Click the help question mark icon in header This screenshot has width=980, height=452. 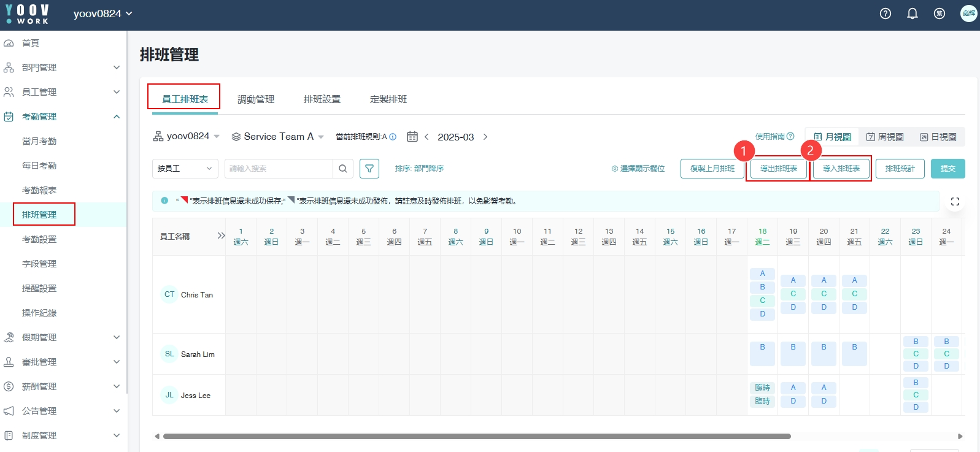click(885, 13)
